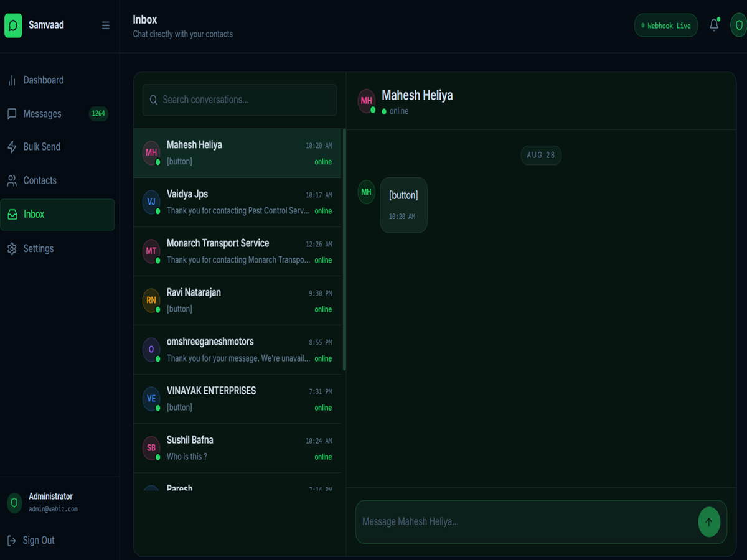Screen dimensions: 747x560
Task: Open Vaidya Jps conversation
Action: point(237,202)
